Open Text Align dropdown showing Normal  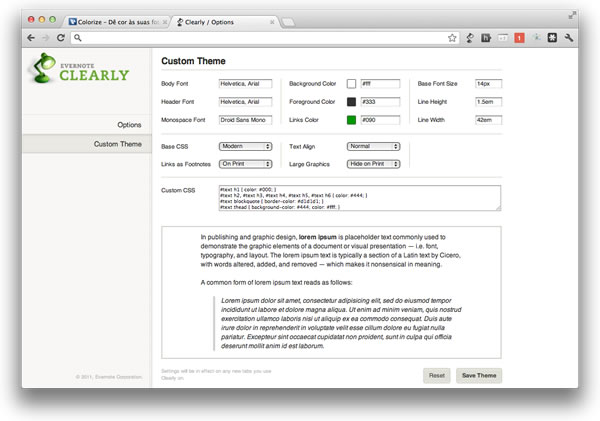click(373, 146)
